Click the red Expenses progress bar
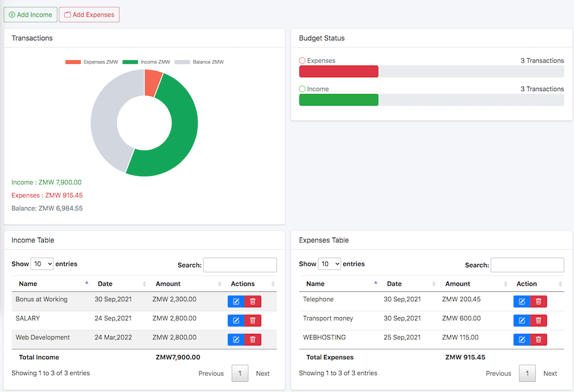This screenshot has width=574, height=392. (339, 71)
